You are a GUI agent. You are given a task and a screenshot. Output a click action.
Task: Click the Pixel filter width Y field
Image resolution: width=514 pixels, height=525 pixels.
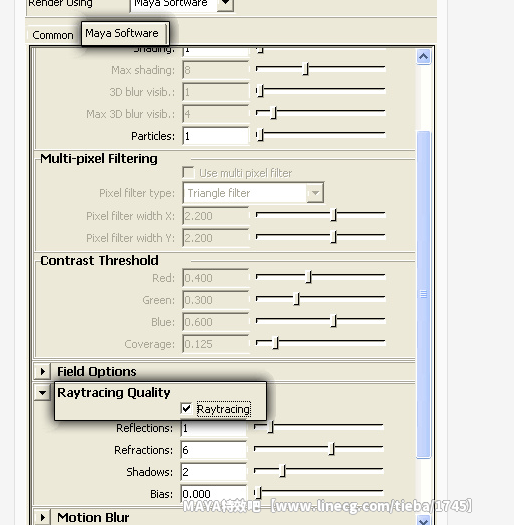(x=216, y=238)
